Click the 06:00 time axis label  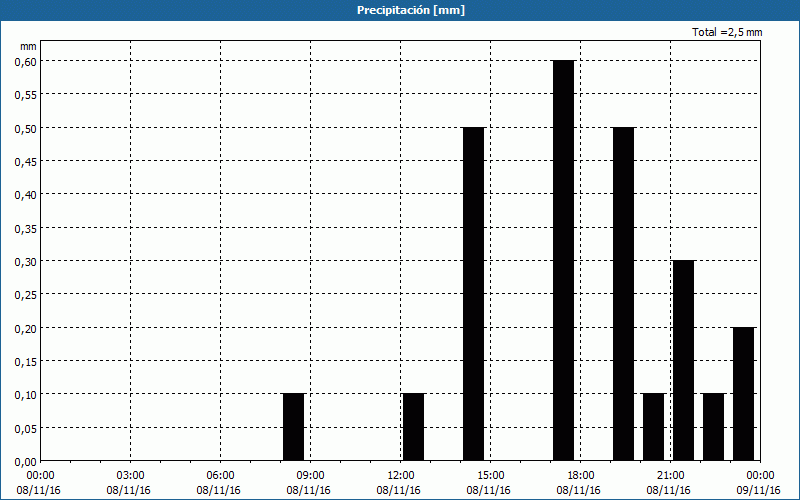point(220,476)
